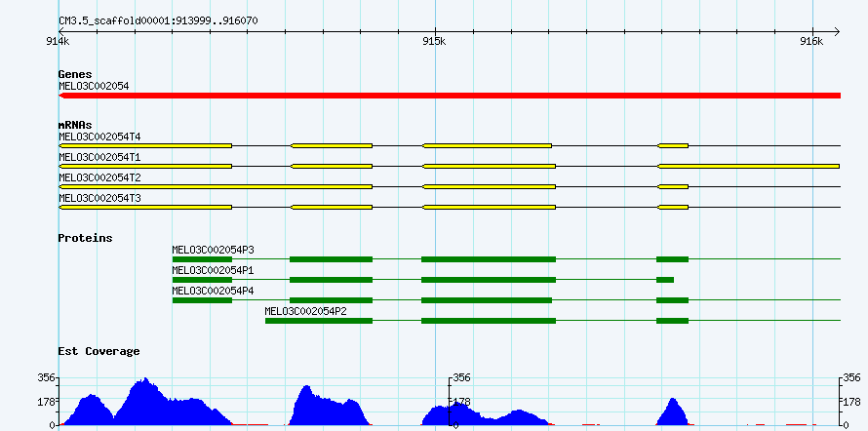Click the shortened last CDS block of MEL03C002054P1

[x=665, y=280]
